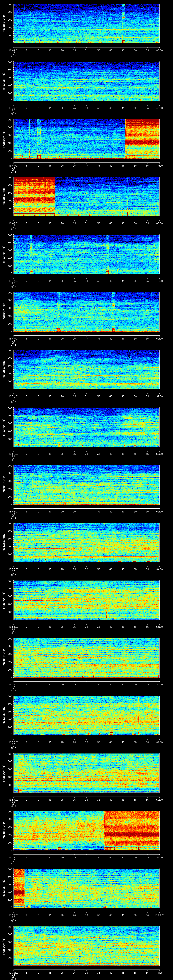Select the "52:00" end time label
173x980 pixels.
pos(160,454)
